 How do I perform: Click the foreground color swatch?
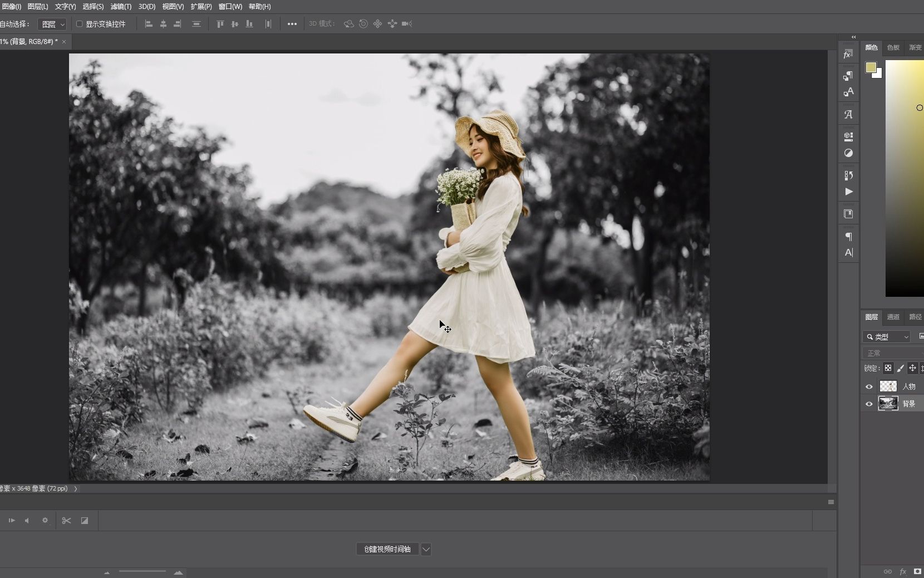871,67
